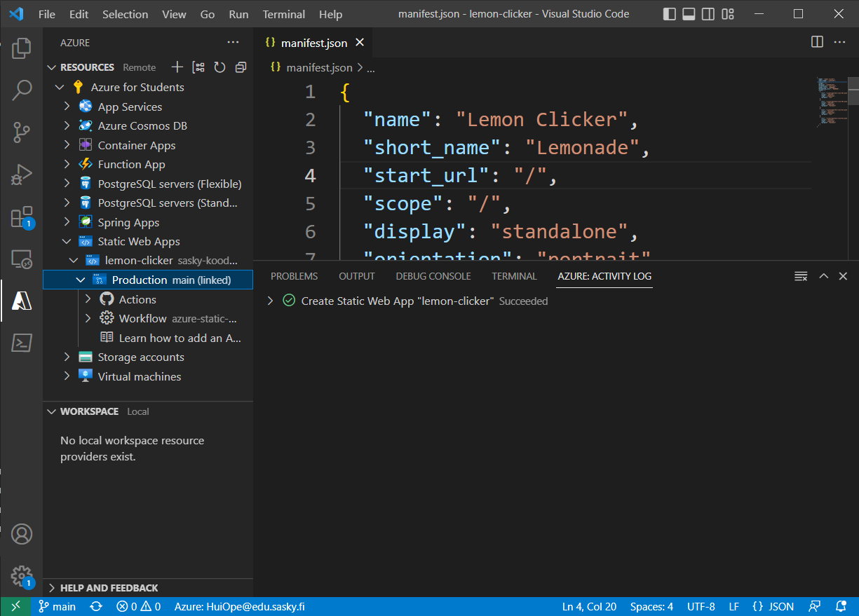
Task: Open the remote window indicator
Action: pyautogui.click(x=15, y=607)
